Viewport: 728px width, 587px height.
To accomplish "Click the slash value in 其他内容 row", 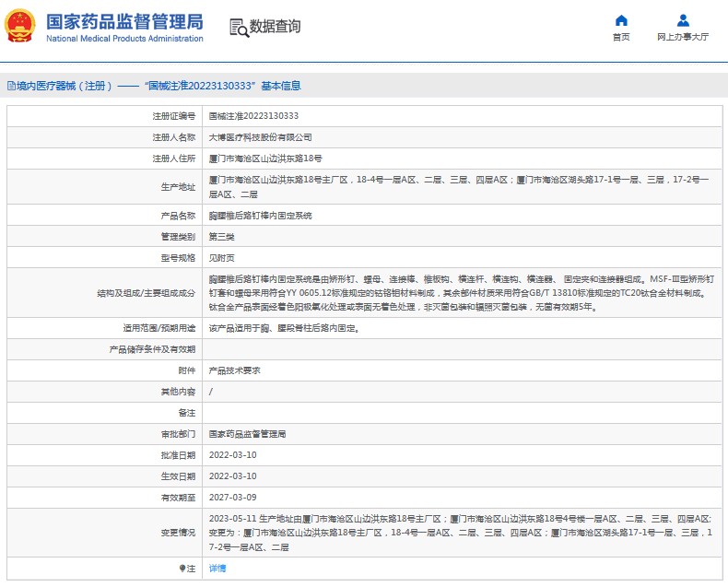I will click(211, 392).
